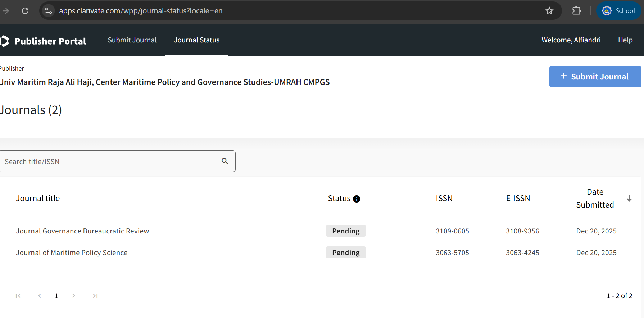Open Journal Governance Bureaucratic Review entry

click(x=82, y=231)
